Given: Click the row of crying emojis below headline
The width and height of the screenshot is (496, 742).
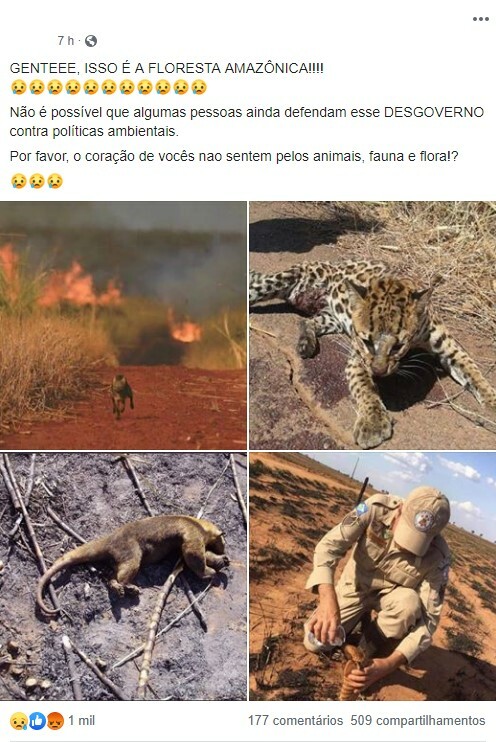Looking at the screenshot, I should (x=108, y=88).
